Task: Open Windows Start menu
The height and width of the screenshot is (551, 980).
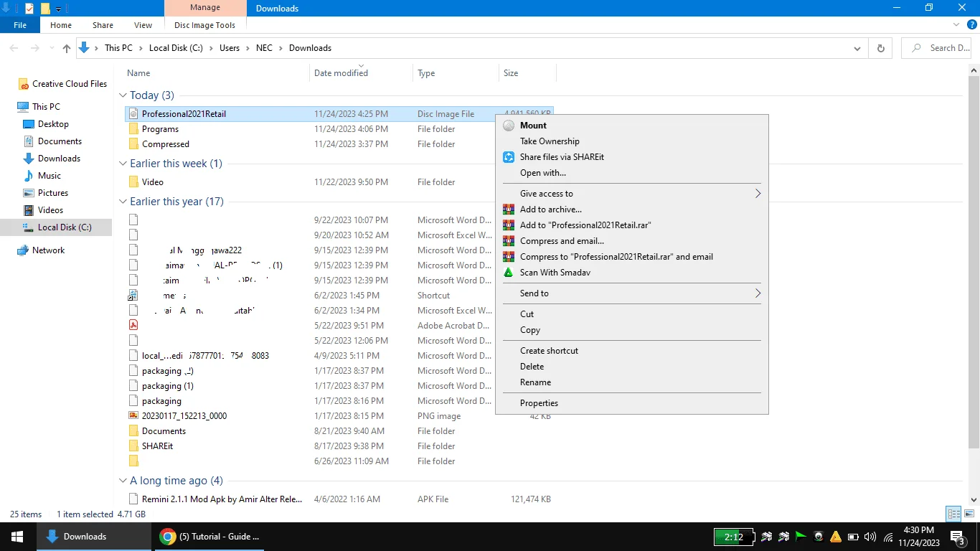Action: [x=17, y=537]
